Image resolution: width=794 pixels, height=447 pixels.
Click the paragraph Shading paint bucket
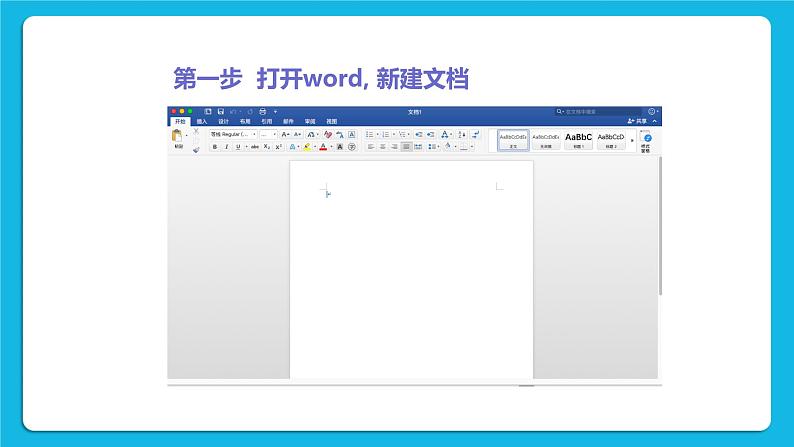[x=448, y=146]
